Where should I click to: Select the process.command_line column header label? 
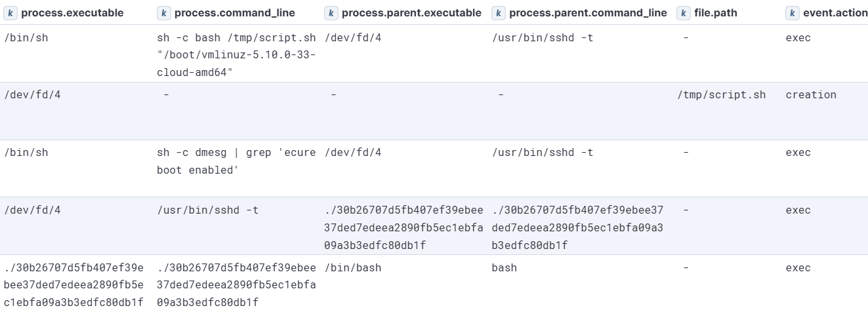[234, 13]
